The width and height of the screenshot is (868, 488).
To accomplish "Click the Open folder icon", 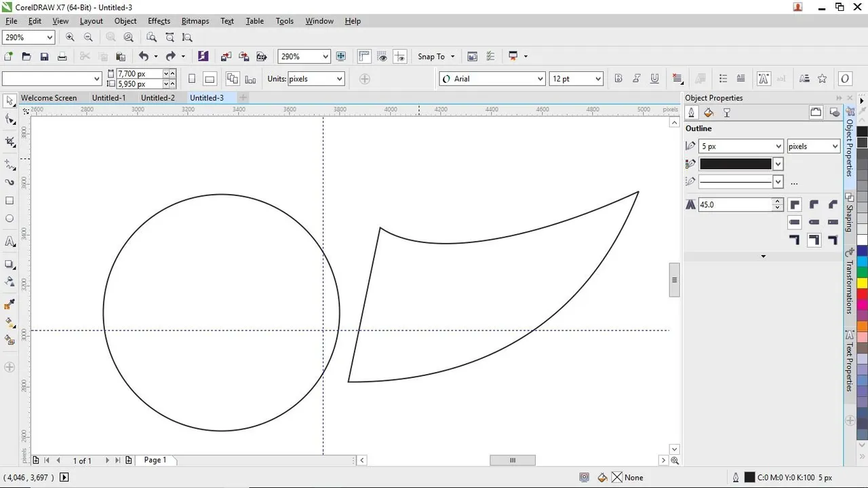I will tap(26, 56).
